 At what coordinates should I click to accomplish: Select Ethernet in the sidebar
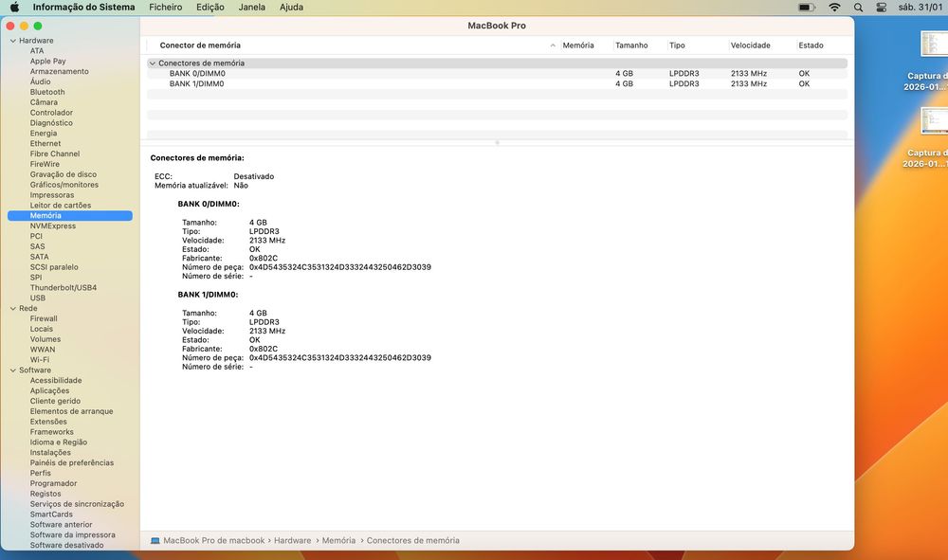[46, 143]
